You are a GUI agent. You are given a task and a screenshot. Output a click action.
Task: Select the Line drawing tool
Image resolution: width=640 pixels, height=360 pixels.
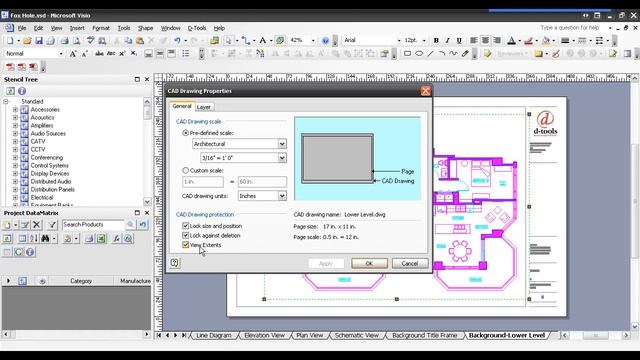[x=430, y=53]
